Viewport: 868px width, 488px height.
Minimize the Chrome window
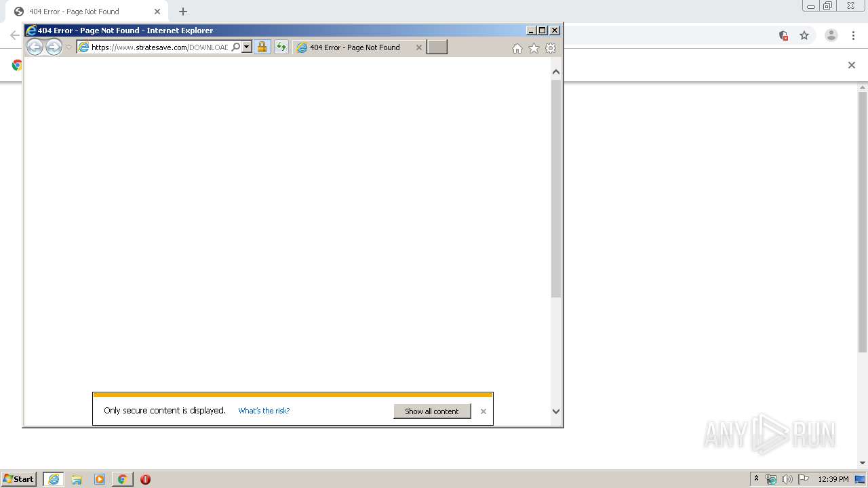[811, 6]
